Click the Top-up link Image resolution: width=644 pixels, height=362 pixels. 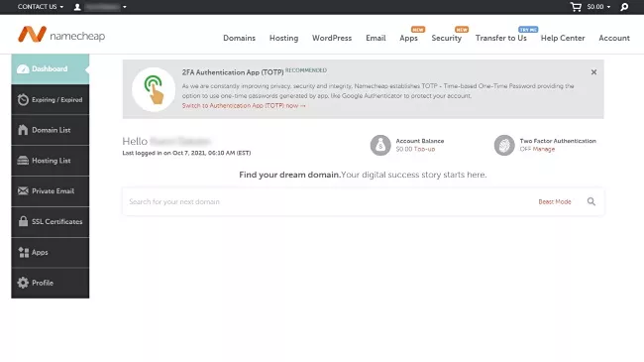pyautogui.click(x=424, y=149)
